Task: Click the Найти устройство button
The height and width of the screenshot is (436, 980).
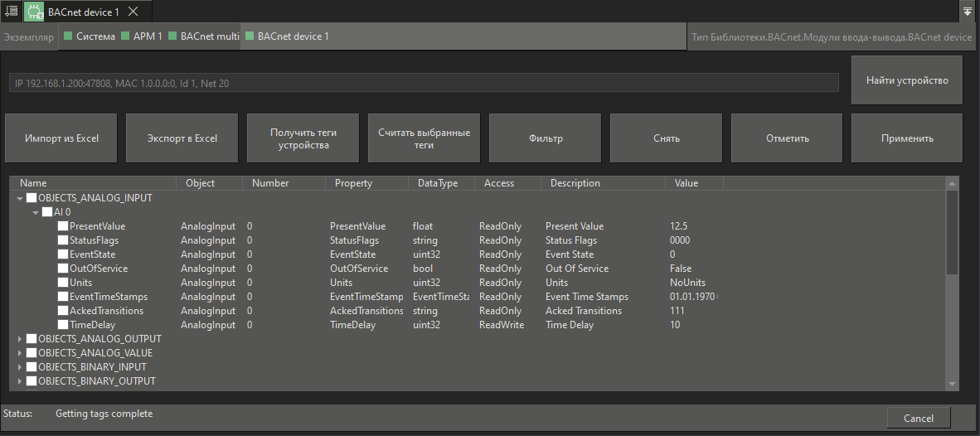Action: point(907,80)
